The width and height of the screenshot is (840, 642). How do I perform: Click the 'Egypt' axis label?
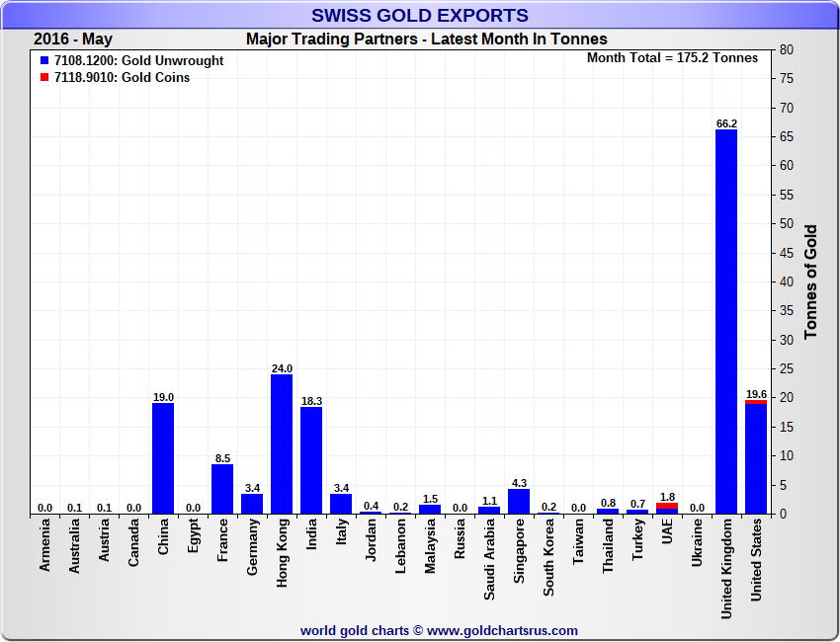point(194,536)
